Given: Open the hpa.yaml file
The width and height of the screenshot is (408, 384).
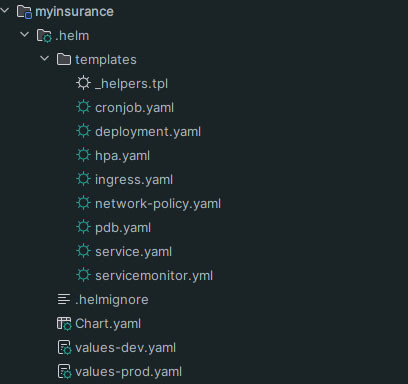Looking at the screenshot, I should coord(123,156).
